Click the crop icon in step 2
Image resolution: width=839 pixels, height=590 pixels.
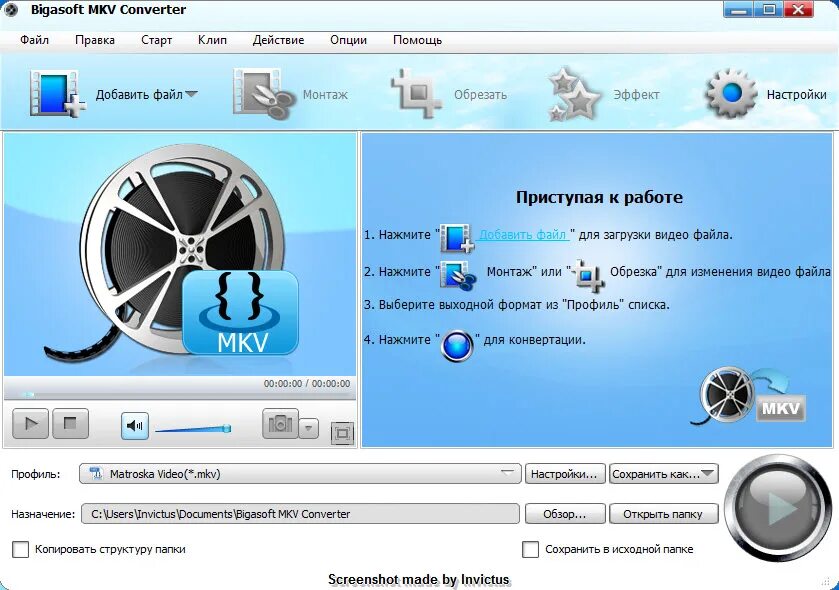pyautogui.click(x=588, y=275)
